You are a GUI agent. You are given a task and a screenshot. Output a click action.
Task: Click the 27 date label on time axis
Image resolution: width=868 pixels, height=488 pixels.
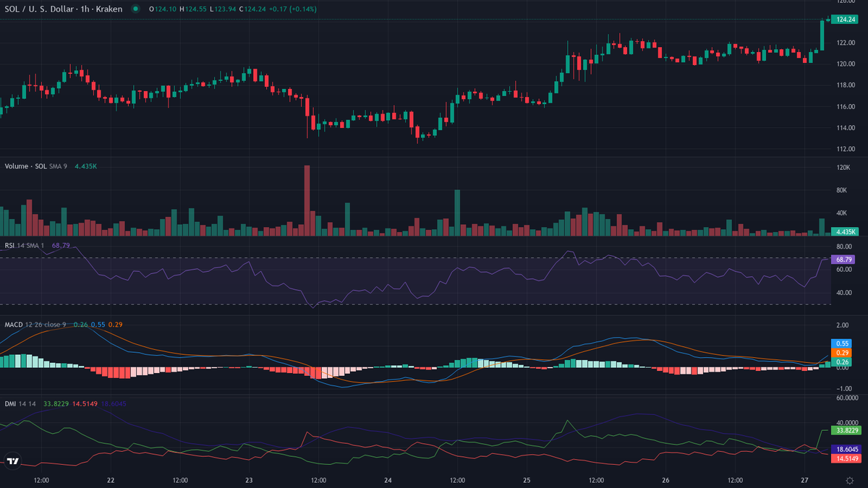pos(804,479)
